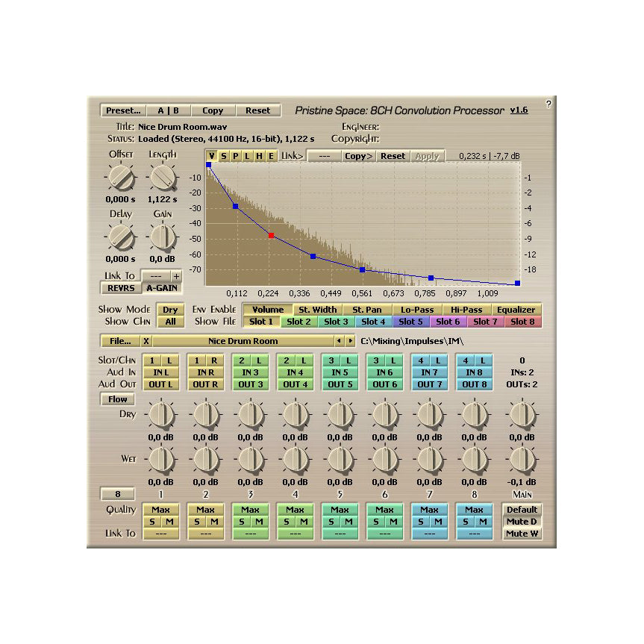The width and height of the screenshot is (644, 644).
Task: Select the H envelope view button
Action: point(259,156)
